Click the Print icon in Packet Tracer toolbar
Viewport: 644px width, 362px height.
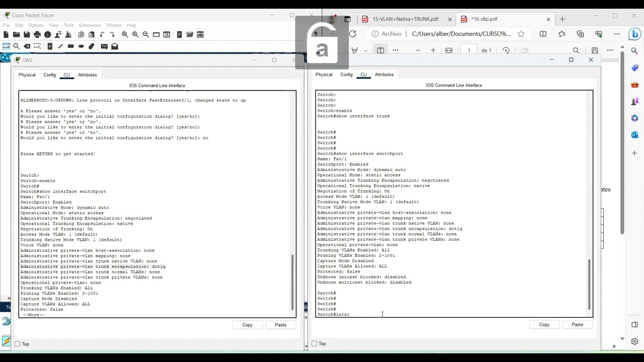(x=37, y=35)
